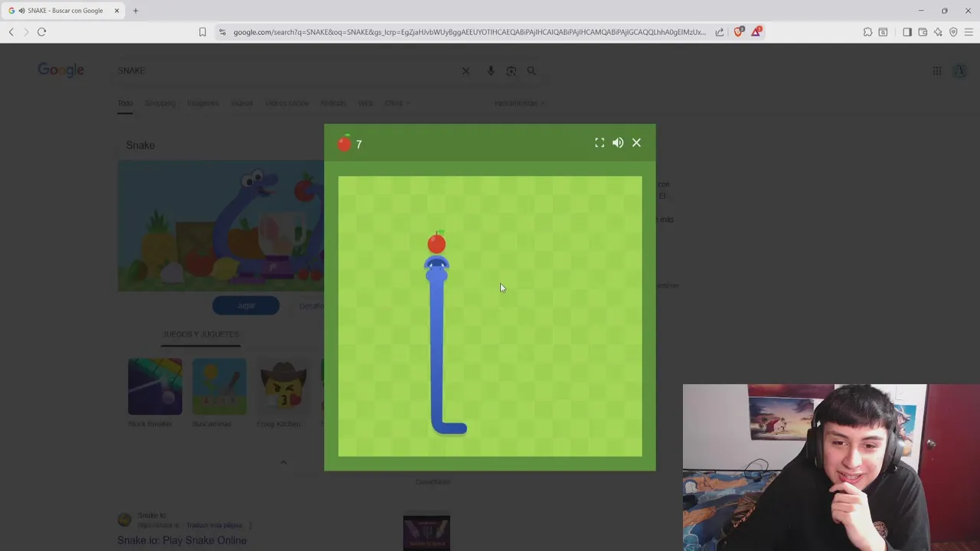Image resolution: width=980 pixels, height=551 pixels.
Task: Open the Snake.io: Play Snake Online result
Action: click(x=182, y=540)
